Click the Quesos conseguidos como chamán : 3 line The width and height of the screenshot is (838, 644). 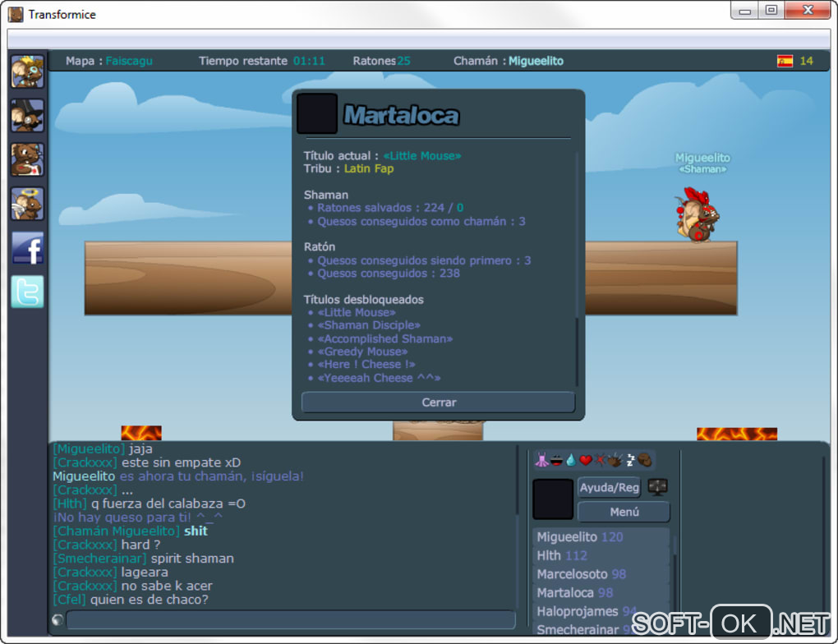point(421,221)
